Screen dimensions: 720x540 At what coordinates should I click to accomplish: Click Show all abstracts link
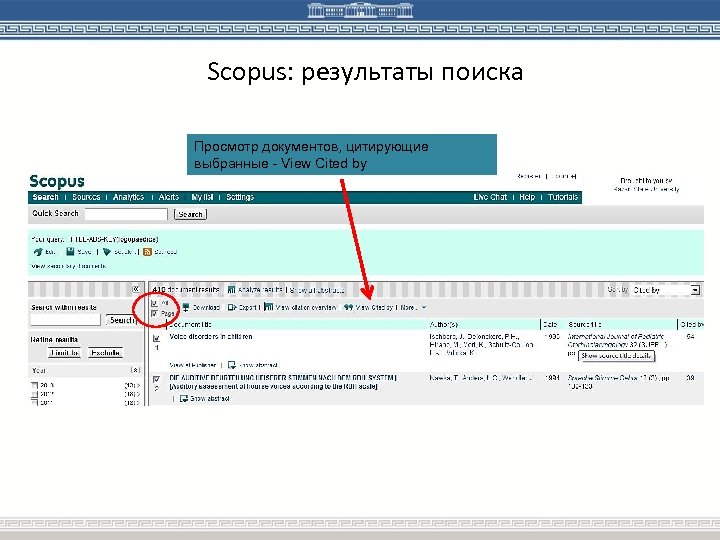tap(317, 290)
